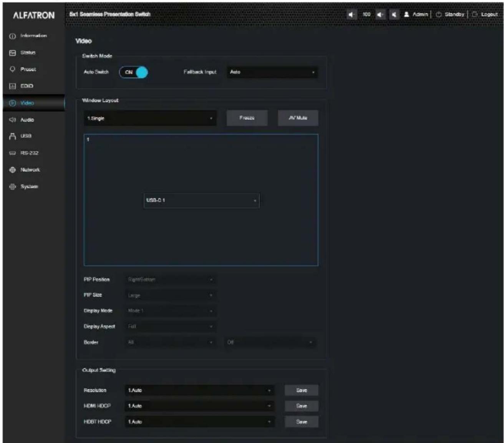This screenshot has height=443, width=504.
Task: Open the RS-232 menu label
Action: 30,153
